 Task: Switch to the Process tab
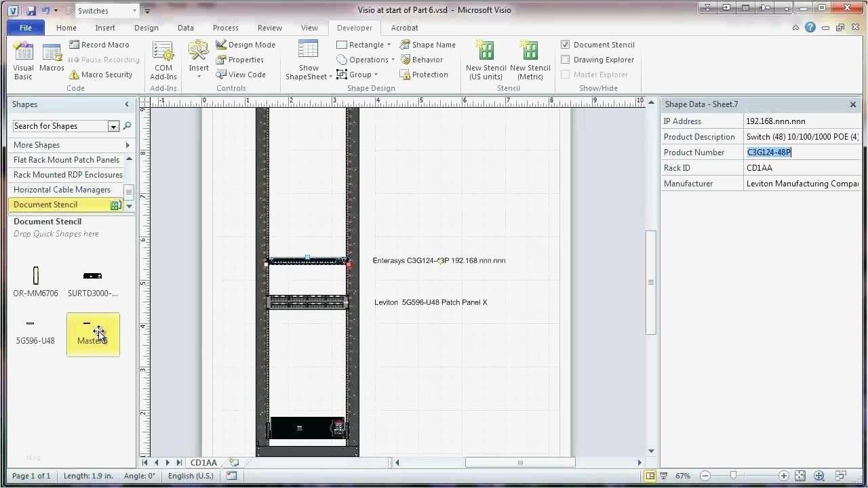click(x=226, y=28)
